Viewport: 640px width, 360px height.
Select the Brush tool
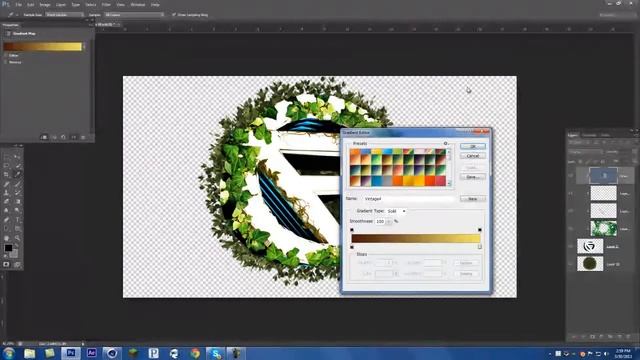[18, 184]
